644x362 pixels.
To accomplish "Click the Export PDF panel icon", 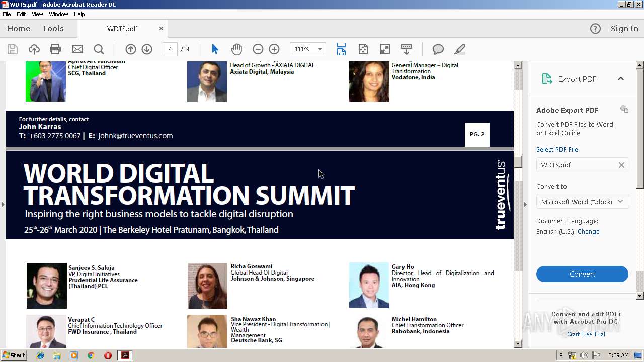I will (547, 79).
